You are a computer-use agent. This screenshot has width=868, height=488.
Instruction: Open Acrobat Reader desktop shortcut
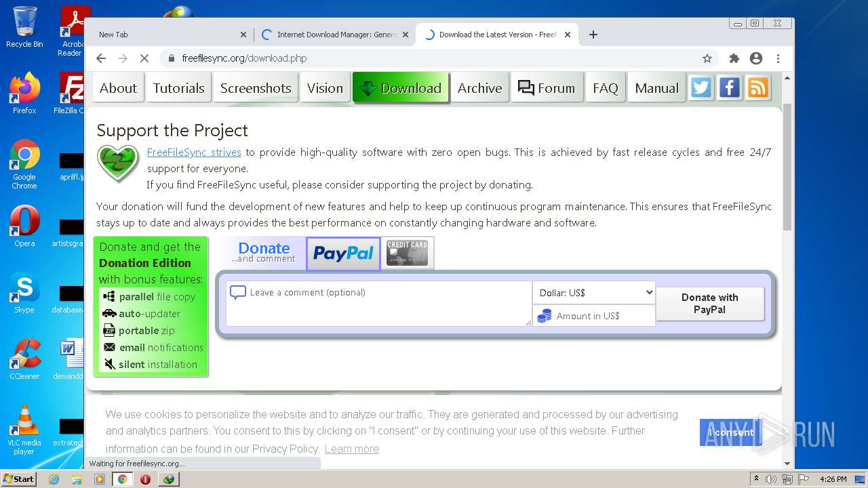tap(72, 31)
